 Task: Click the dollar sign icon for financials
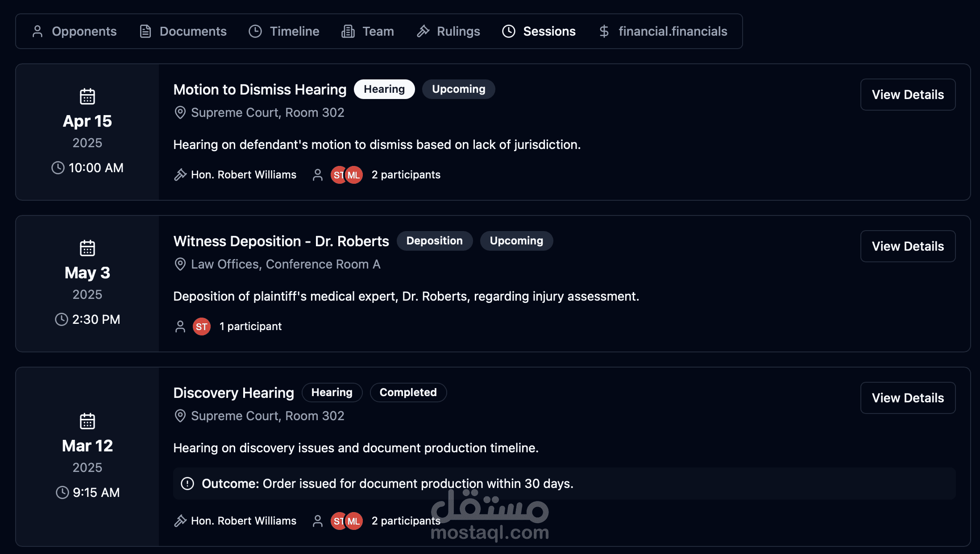(604, 31)
